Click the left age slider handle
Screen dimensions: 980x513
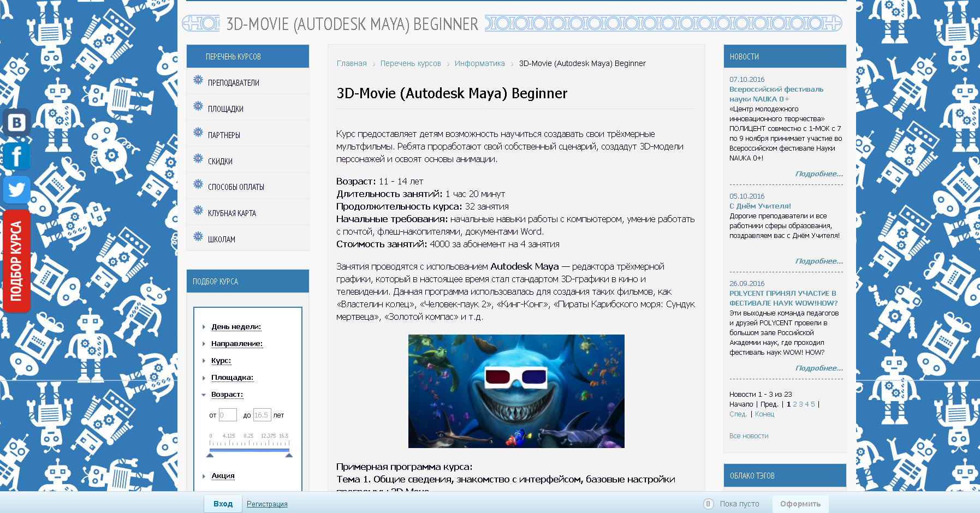coord(210,455)
